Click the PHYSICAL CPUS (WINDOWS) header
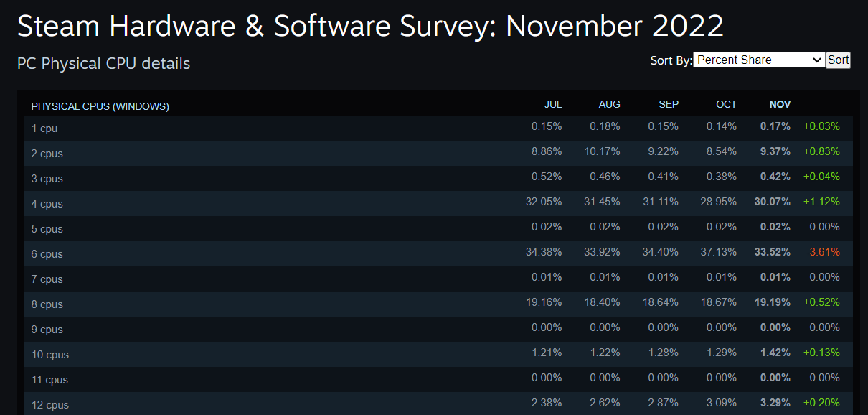This screenshot has height=415, width=868. tap(100, 106)
